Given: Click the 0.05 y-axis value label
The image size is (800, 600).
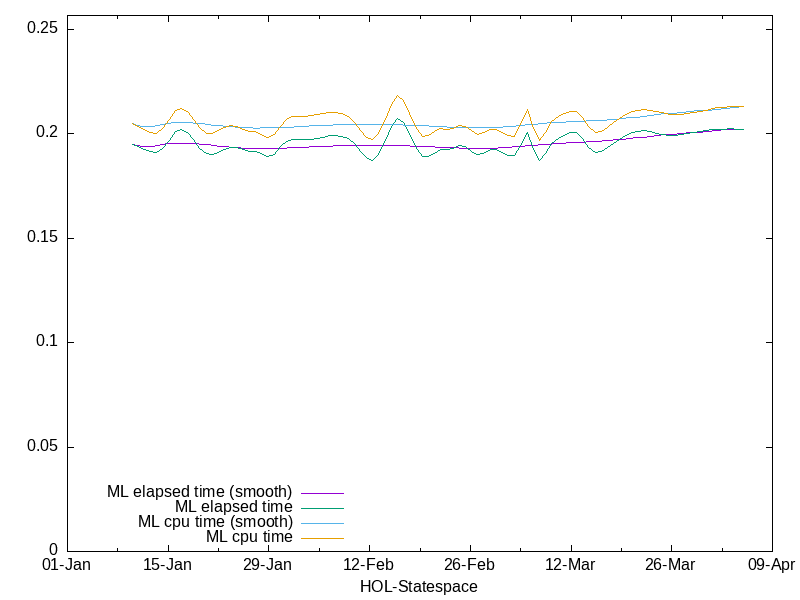Looking at the screenshot, I should point(41,446).
